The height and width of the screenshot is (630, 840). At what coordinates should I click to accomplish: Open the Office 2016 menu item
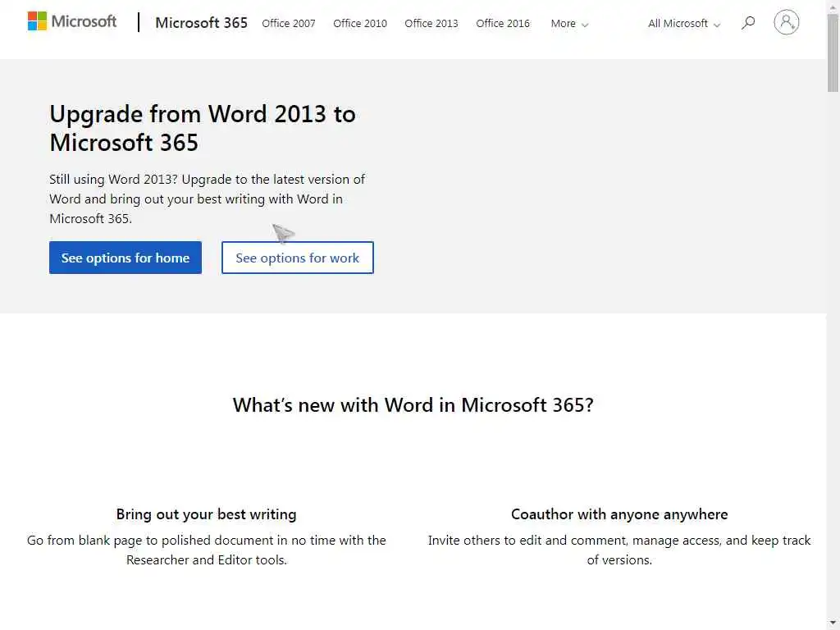[503, 24]
